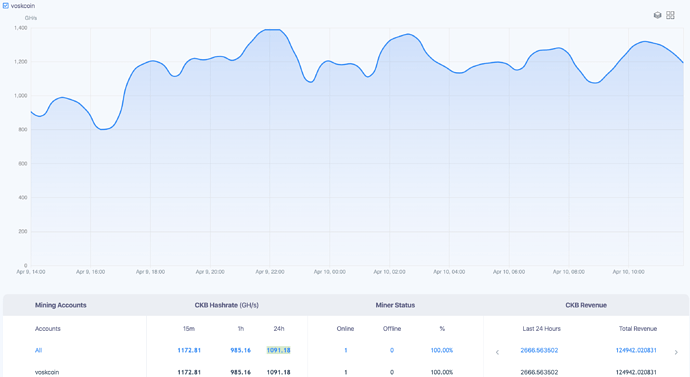Screen dimensions: 690x377
Task: Click the GH/s axis unit label
Action: [x=31, y=18]
